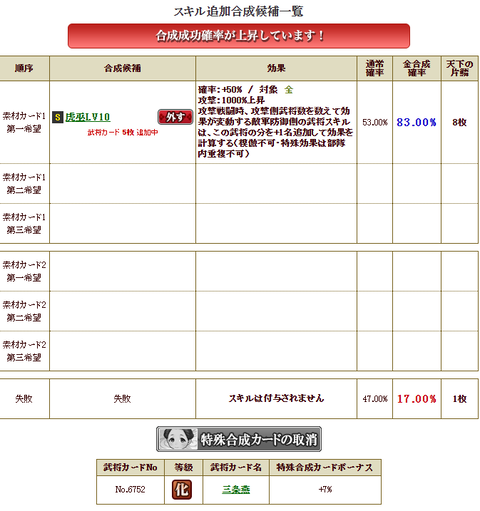Click the スキルは付与されません message

tap(276, 398)
